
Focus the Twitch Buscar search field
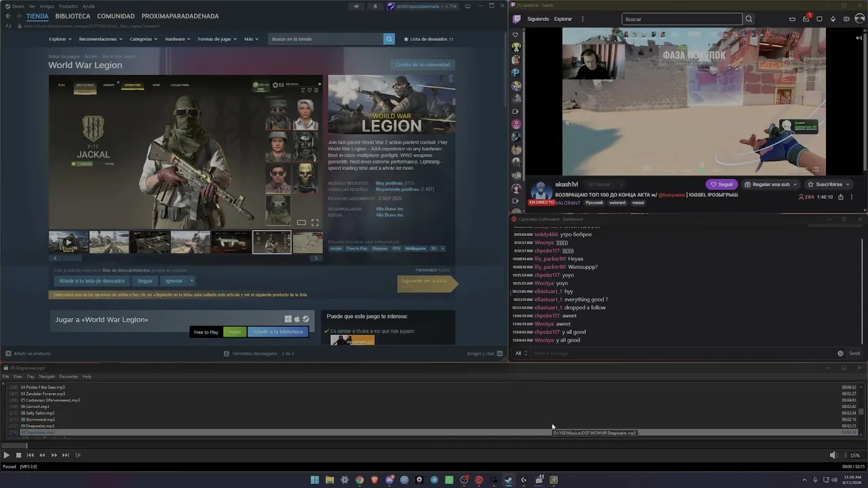682,19
